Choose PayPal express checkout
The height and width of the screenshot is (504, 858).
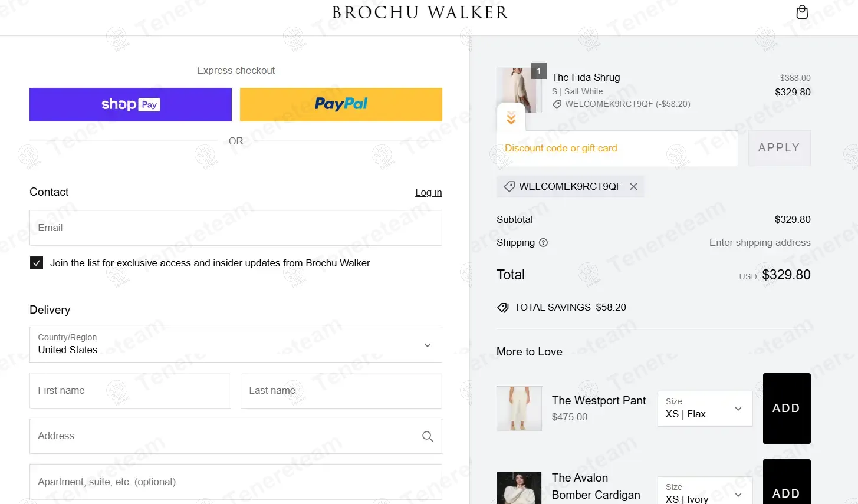point(341,104)
